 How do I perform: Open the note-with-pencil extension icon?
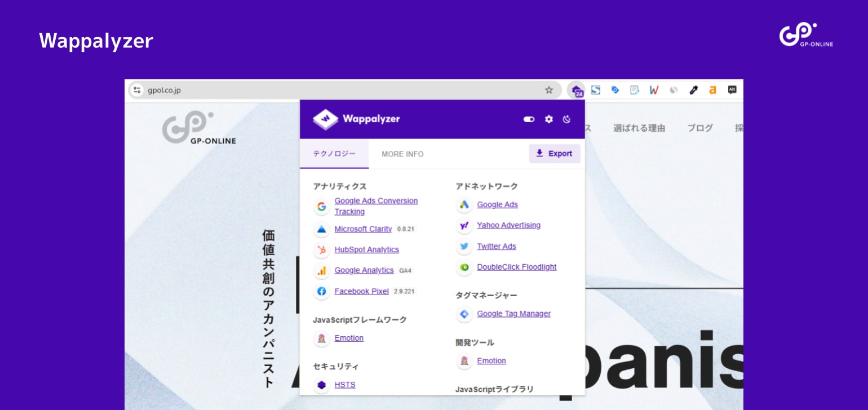(x=635, y=90)
